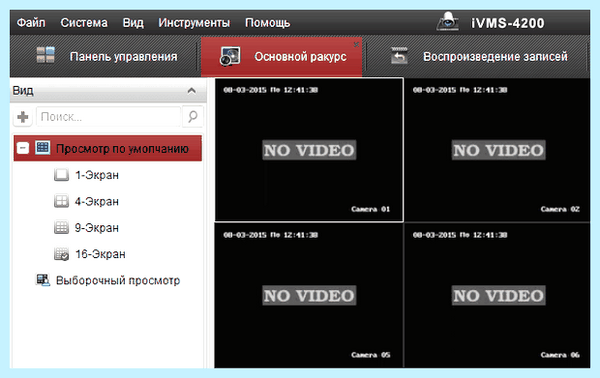Click the 16-Экран grid icon
The height and width of the screenshot is (378, 600).
coord(61,254)
